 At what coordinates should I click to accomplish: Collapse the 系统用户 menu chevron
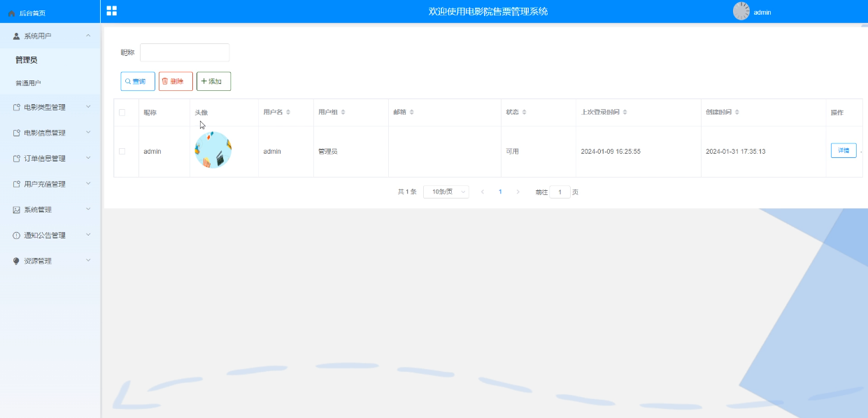point(88,35)
